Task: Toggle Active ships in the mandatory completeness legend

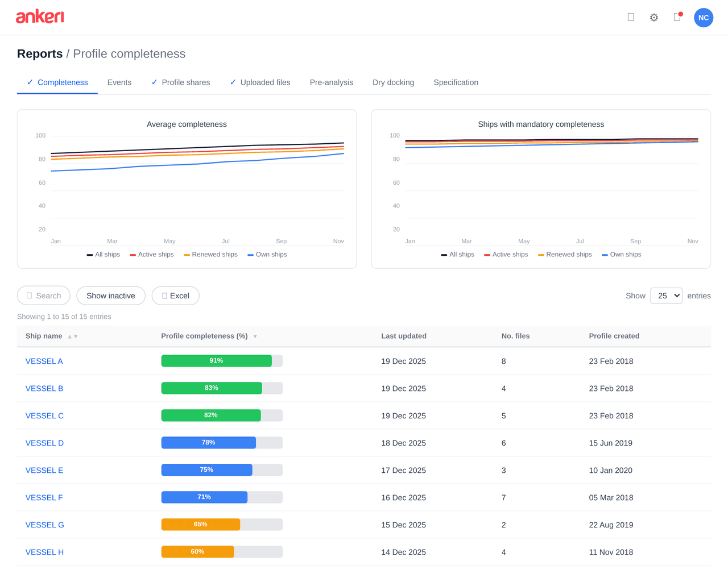Action: pos(506,254)
